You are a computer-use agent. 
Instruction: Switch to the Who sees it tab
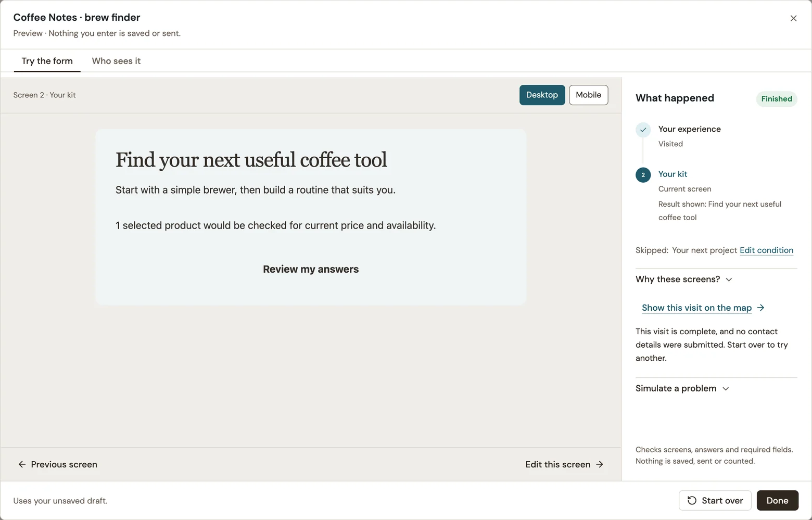coord(116,61)
